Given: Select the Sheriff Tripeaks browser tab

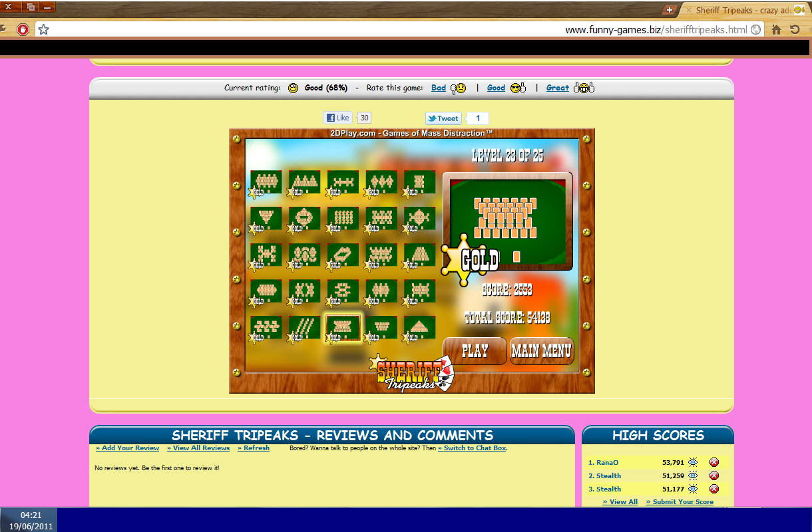Looking at the screenshot, I should 745,10.
